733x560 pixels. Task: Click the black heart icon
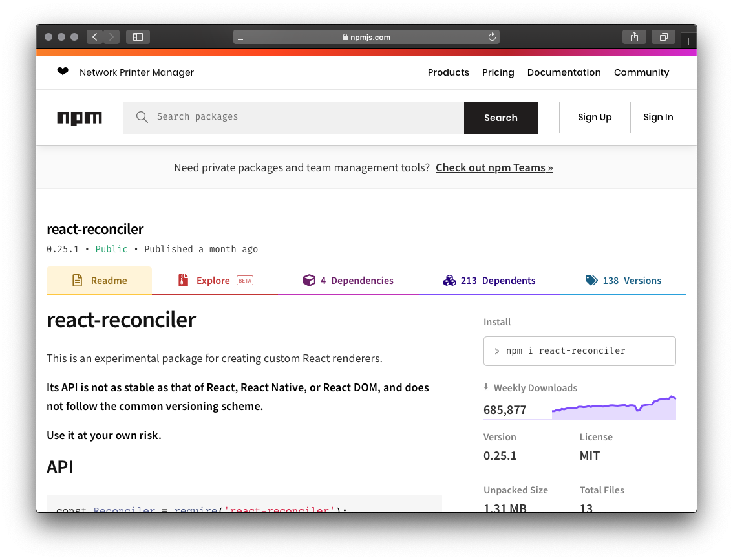click(x=63, y=72)
